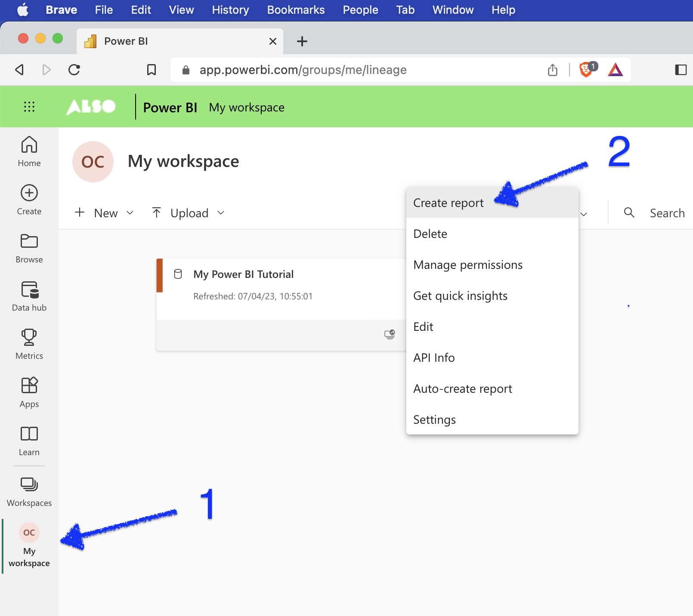
Task: Open Apps in left navigation
Action: click(x=29, y=392)
